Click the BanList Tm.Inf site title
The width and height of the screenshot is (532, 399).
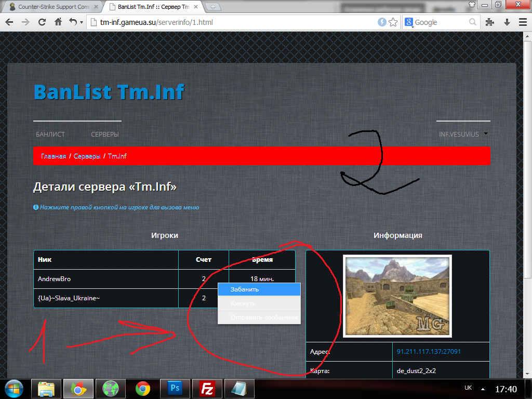[x=109, y=92]
